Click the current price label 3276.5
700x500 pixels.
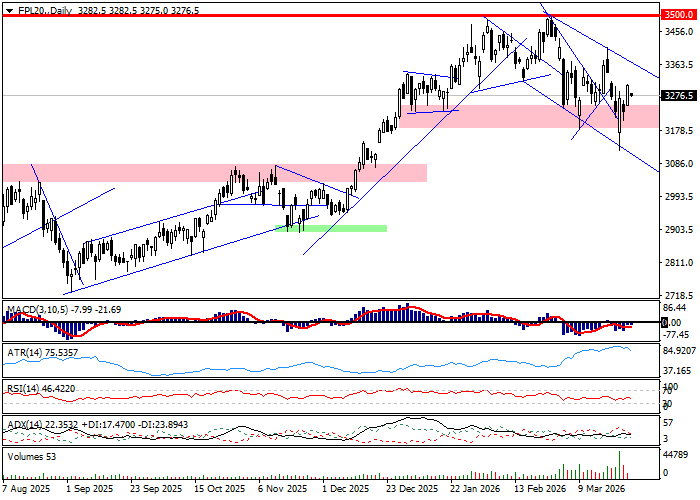(x=678, y=96)
